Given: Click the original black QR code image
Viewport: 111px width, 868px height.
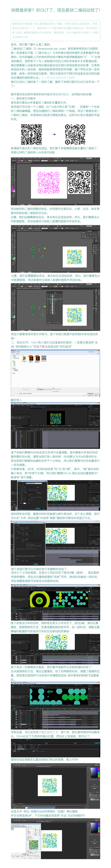Looking at the screenshot, I should pos(31,134).
